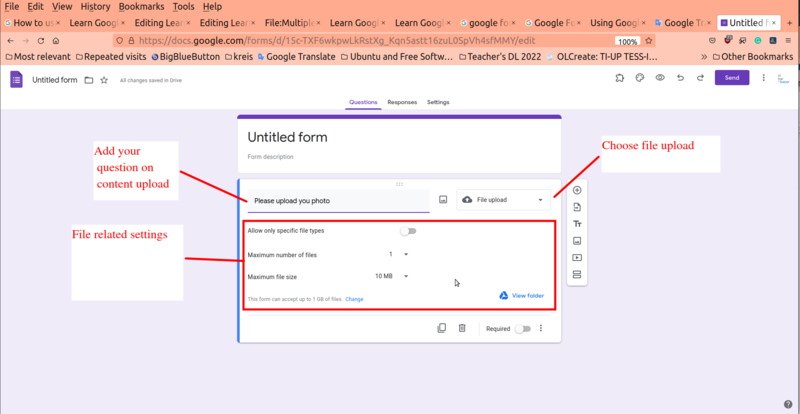Click the Untitled form name in header
Viewport: 800px width, 414px height.
point(55,80)
